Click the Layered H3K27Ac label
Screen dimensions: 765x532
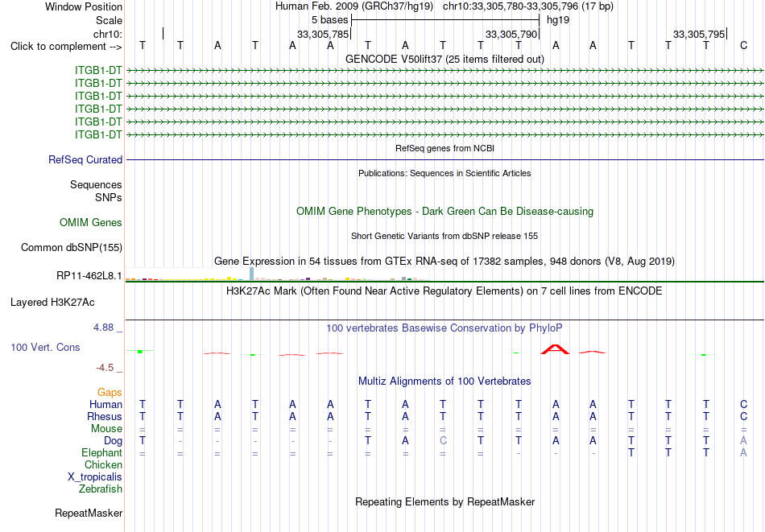[52, 303]
